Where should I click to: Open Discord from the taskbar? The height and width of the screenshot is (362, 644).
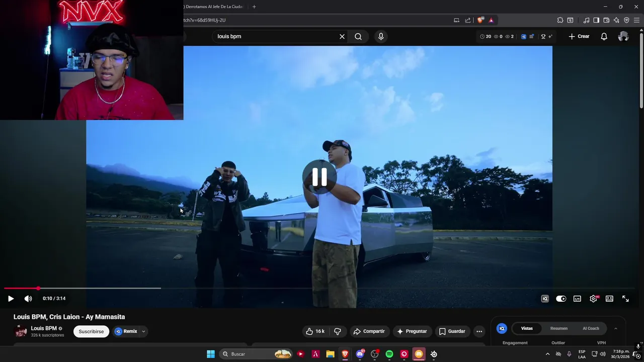[x=360, y=354]
